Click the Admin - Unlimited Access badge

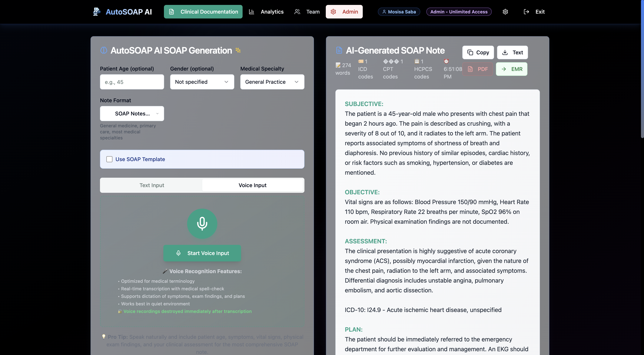tap(459, 12)
